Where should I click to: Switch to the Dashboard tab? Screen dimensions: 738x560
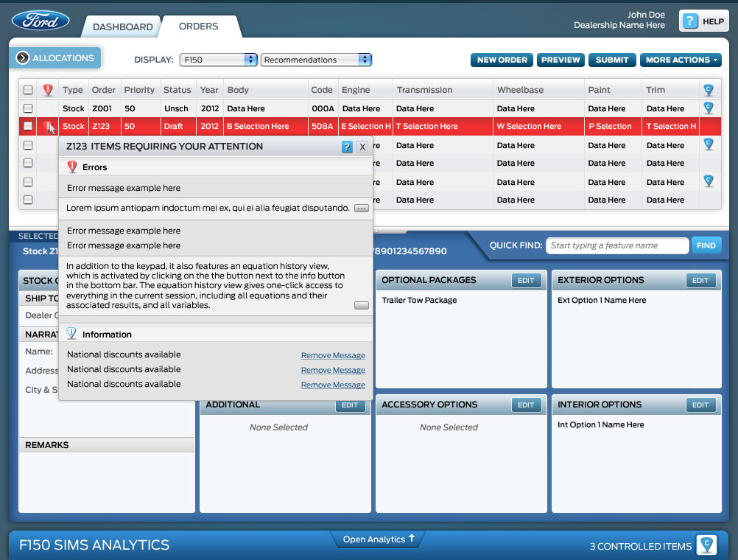[122, 27]
